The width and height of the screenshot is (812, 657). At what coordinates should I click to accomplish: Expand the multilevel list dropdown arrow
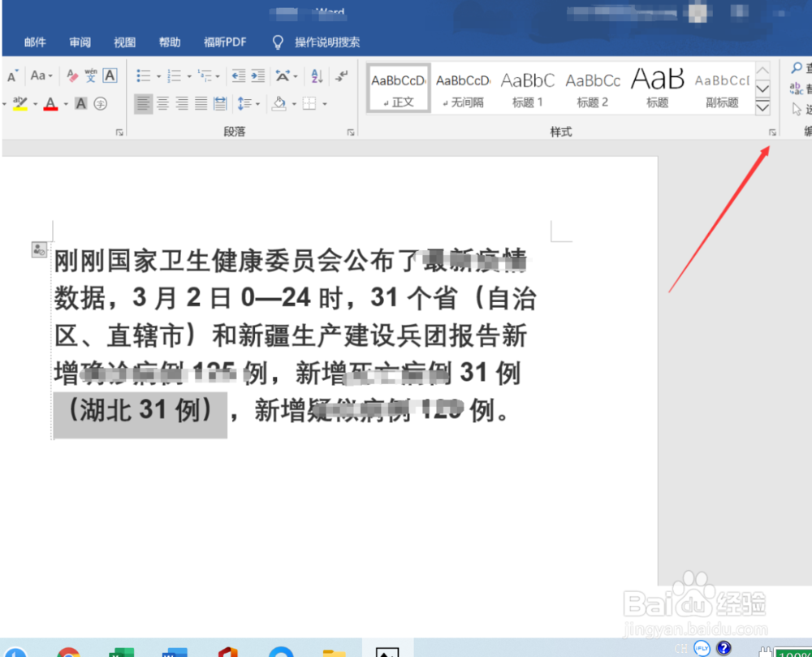tap(218, 76)
